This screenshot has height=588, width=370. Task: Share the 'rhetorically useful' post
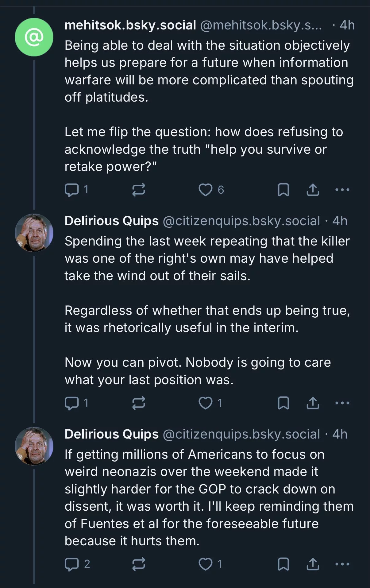click(313, 403)
